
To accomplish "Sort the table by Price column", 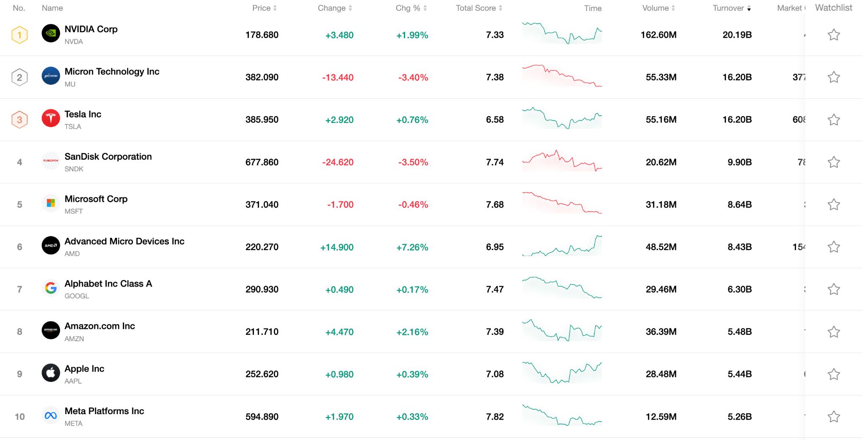I will pyautogui.click(x=264, y=8).
